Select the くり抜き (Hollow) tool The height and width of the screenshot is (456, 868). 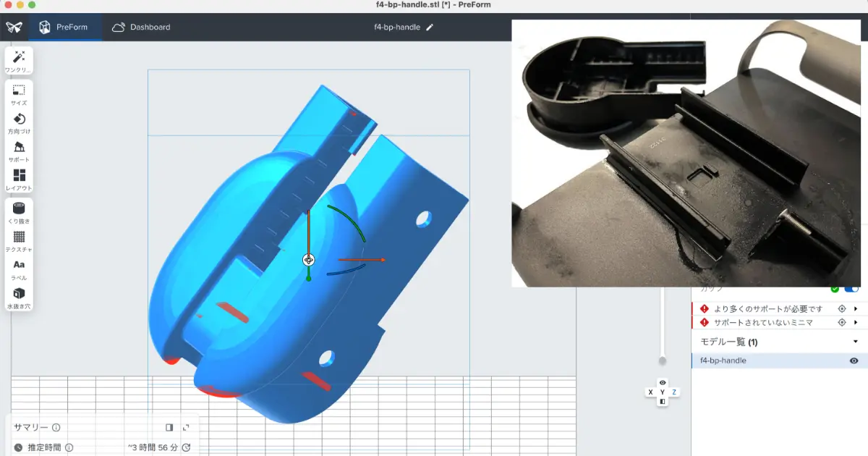click(19, 212)
